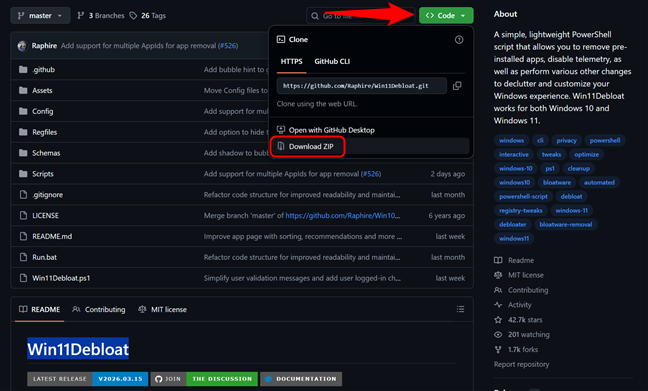Click the privacy topic tag
Image resolution: width=648 pixels, height=391 pixels.
pos(566,141)
